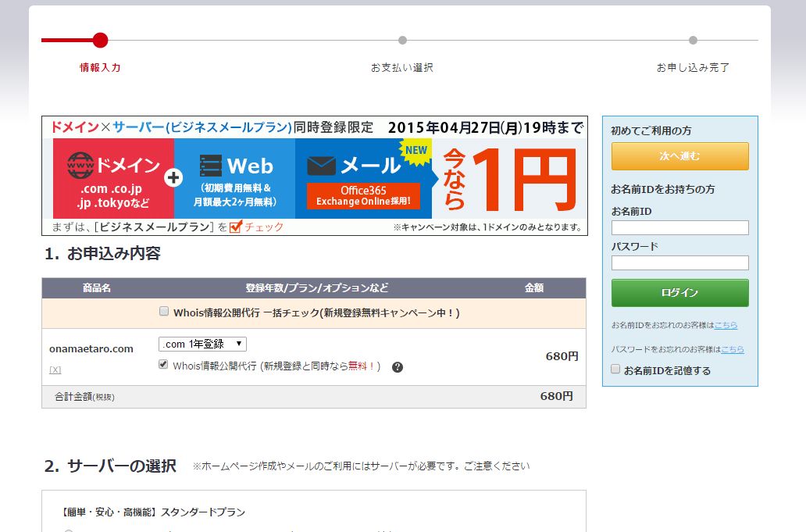The width and height of the screenshot is (806, 532).
Task: Click the help question mark icon
Action: pos(398,367)
